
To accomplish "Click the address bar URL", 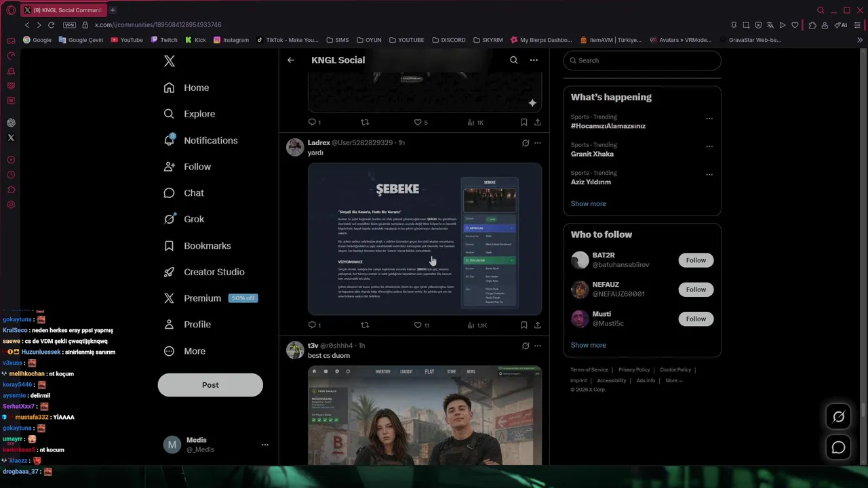I will click(x=158, y=25).
